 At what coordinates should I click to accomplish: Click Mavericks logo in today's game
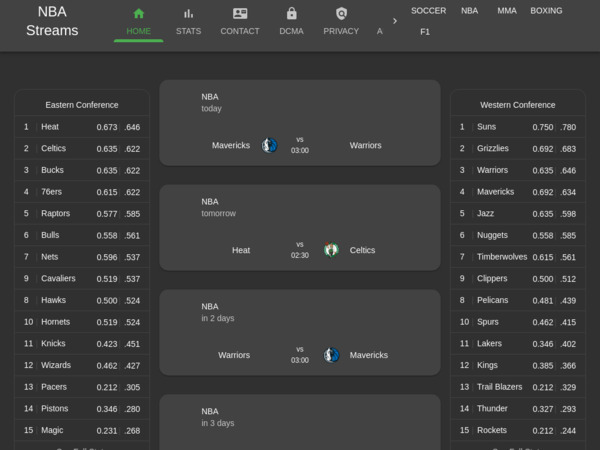coord(269,145)
